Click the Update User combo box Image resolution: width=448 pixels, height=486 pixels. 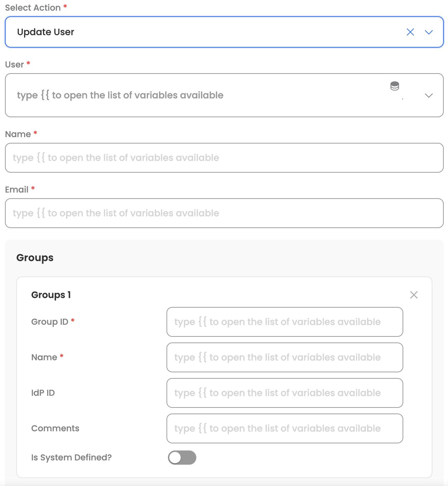(x=206, y=32)
